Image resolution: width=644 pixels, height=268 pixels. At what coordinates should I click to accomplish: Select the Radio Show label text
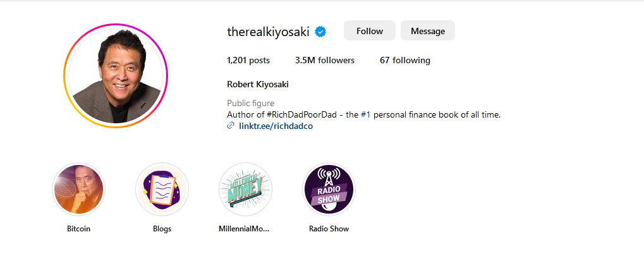pos(329,229)
